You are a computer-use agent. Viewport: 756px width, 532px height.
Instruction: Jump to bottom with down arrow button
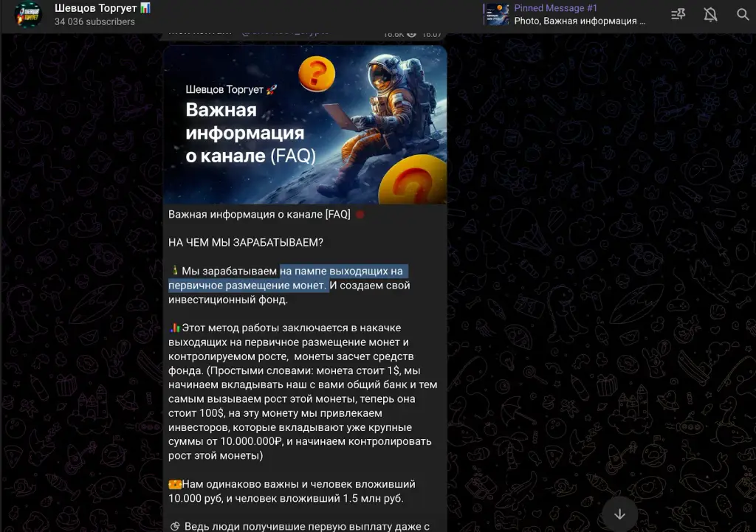pos(619,514)
